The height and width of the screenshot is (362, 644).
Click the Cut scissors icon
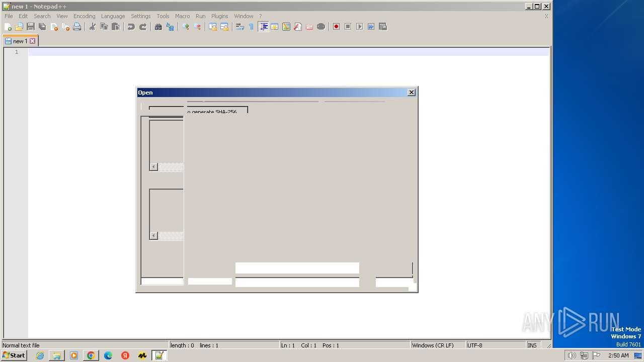[x=93, y=27]
